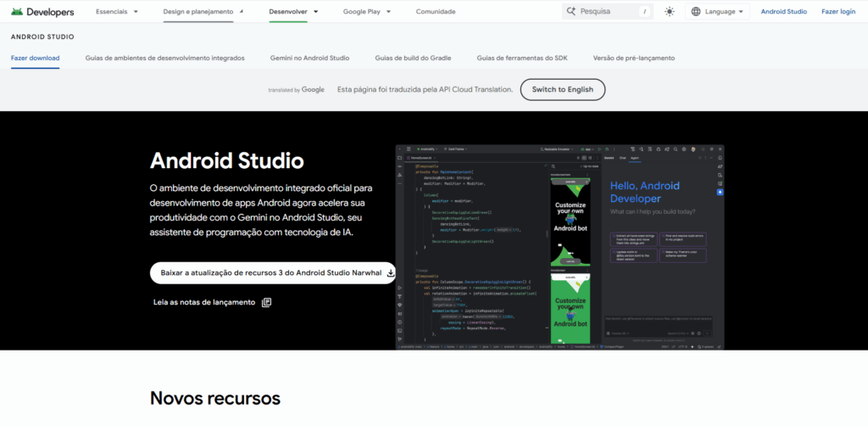
Task: Select the Fazer download tab
Action: coord(36,58)
